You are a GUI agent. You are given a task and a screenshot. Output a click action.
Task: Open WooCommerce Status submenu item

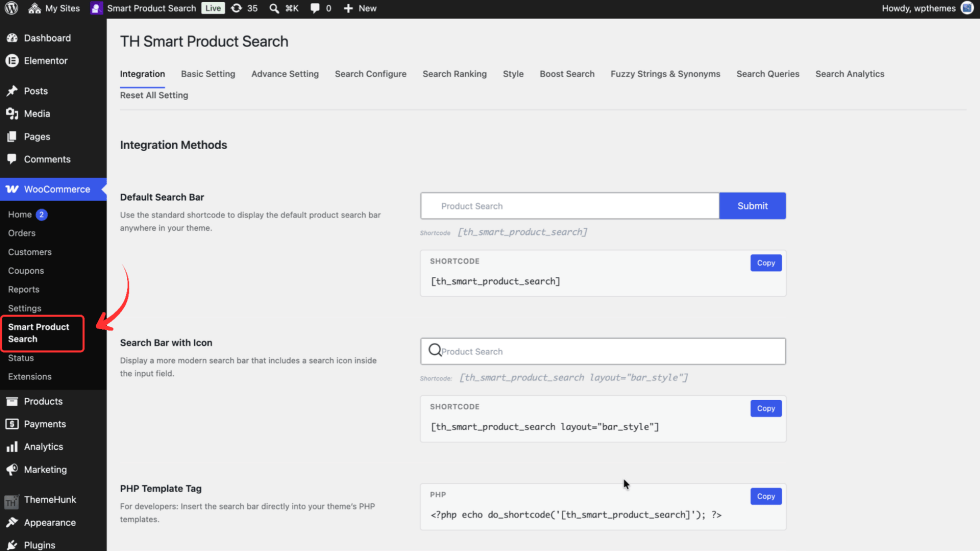coord(21,358)
